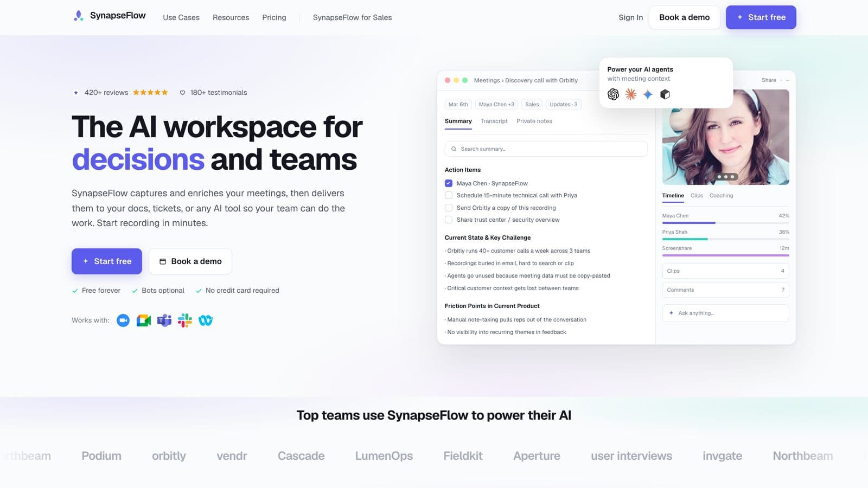Expand the Comments row showing 7

tap(725, 290)
